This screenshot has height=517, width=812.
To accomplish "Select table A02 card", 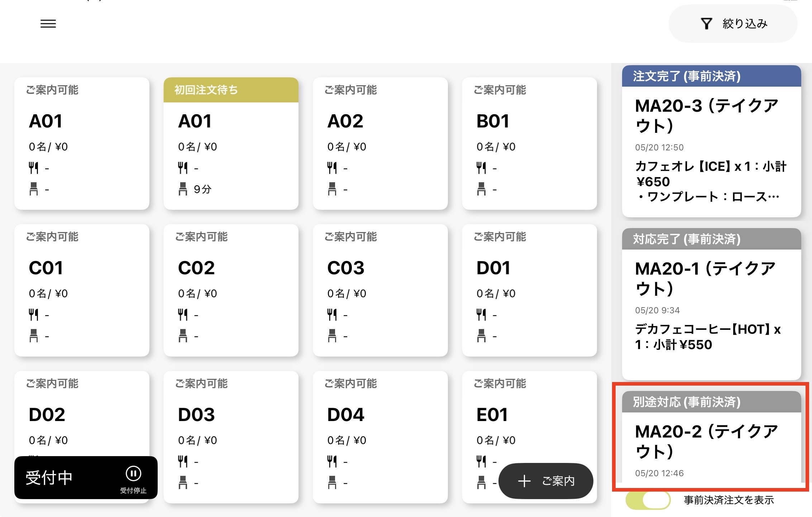I will (380, 144).
